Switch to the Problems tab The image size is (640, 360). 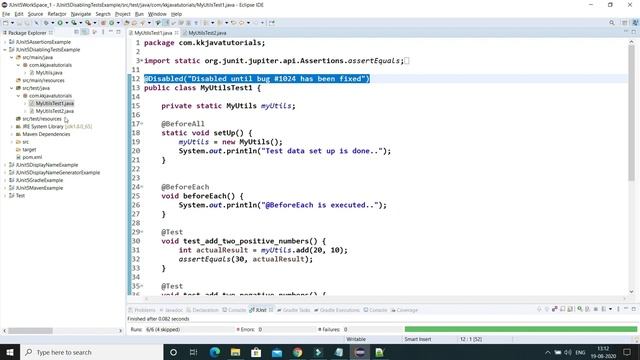[142, 310]
